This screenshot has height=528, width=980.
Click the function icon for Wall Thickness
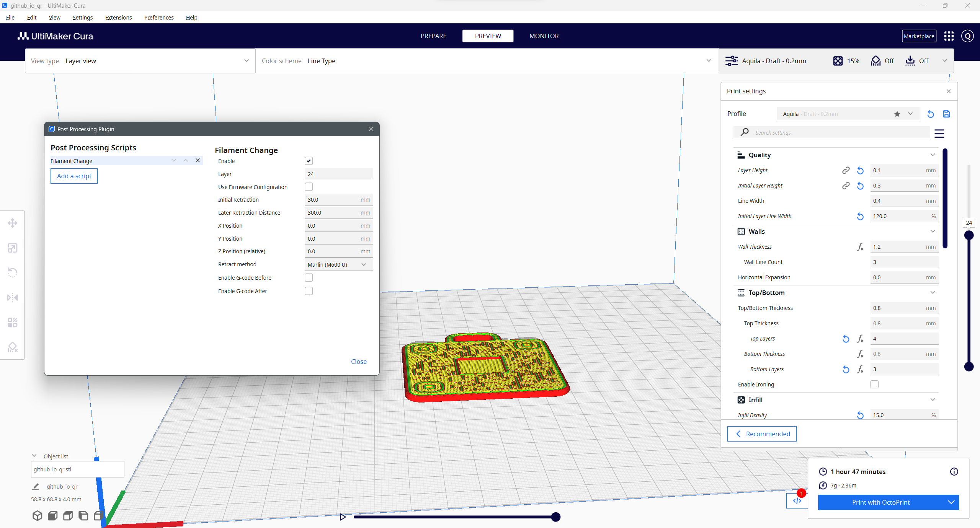[x=860, y=247]
